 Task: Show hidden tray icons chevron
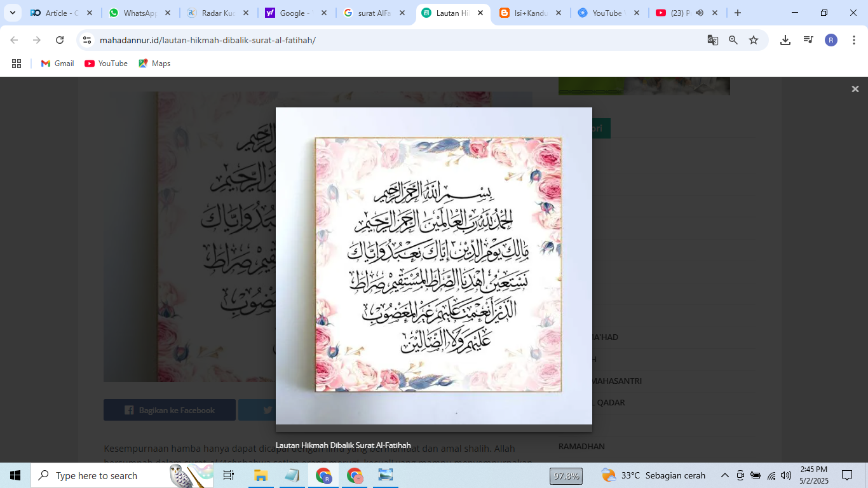tap(724, 475)
